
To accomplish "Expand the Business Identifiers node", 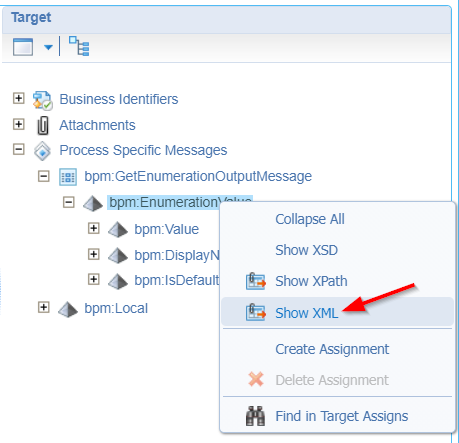I will (x=19, y=98).
